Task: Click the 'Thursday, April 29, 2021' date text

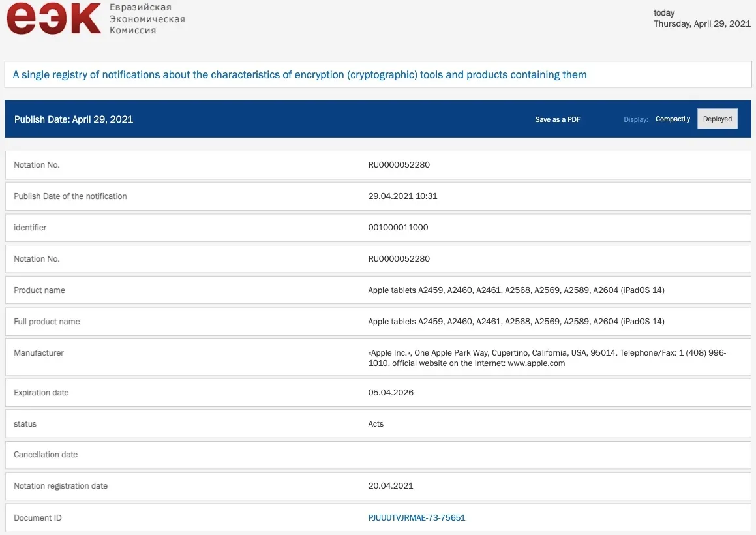Action: (702, 23)
